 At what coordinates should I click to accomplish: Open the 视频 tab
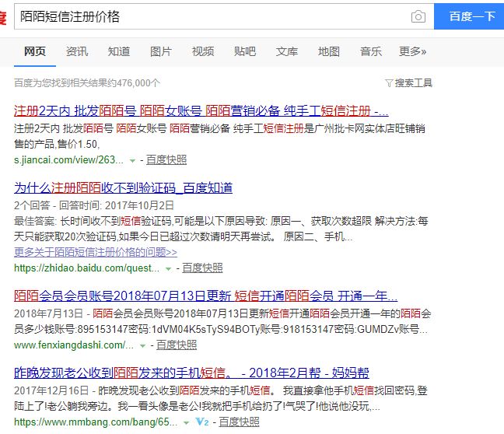203,51
